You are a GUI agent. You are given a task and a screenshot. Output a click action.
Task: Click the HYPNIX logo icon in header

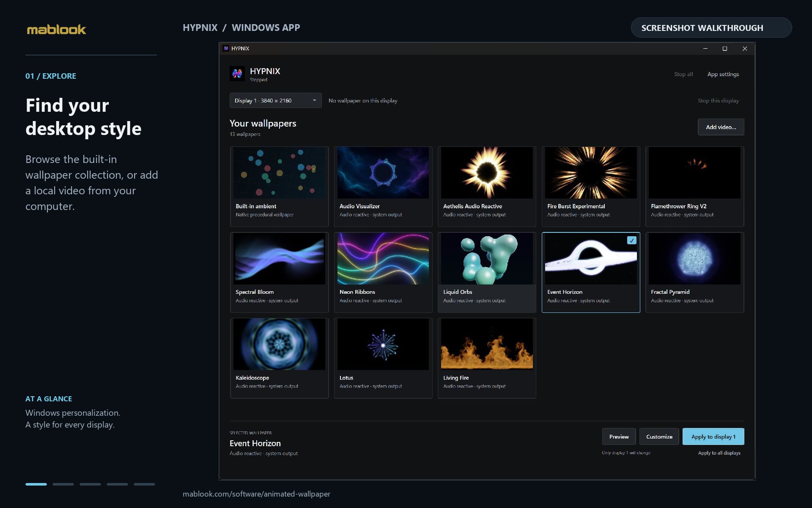pos(237,74)
